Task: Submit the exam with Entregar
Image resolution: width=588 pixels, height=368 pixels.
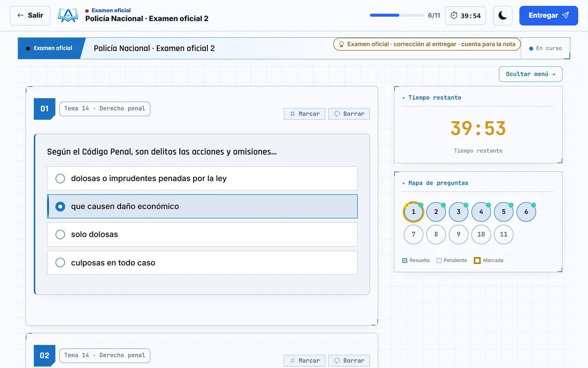Action: click(549, 16)
